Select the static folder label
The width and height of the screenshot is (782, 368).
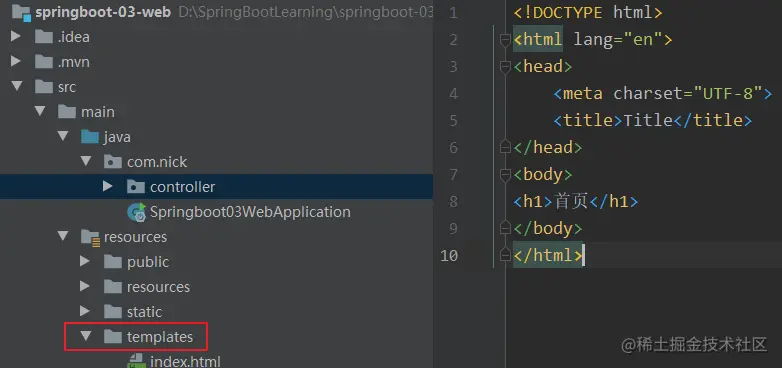(x=145, y=312)
